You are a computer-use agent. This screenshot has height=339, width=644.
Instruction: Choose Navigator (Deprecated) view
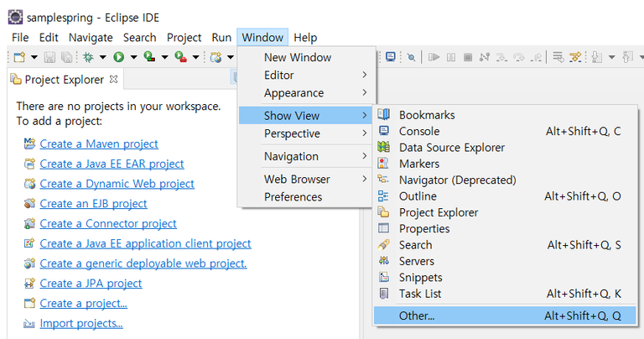505,180
